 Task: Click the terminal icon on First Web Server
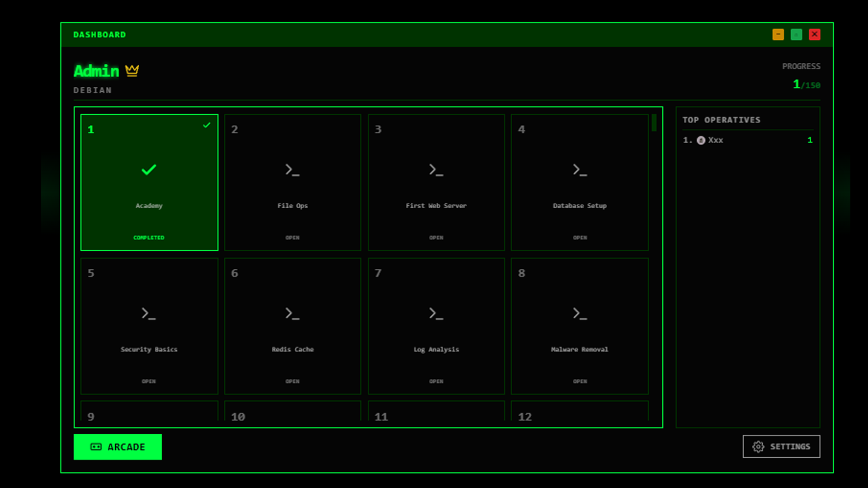(436, 170)
